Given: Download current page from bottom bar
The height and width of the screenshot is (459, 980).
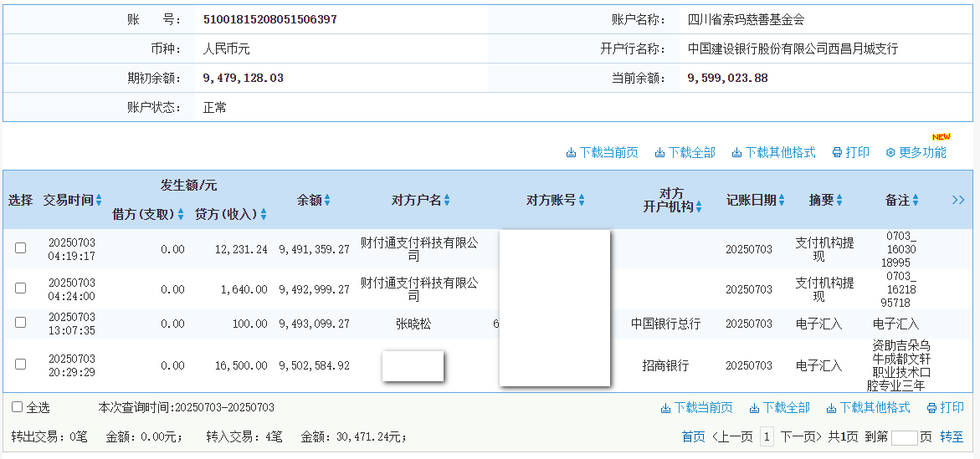Looking at the screenshot, I should [697, 408].
